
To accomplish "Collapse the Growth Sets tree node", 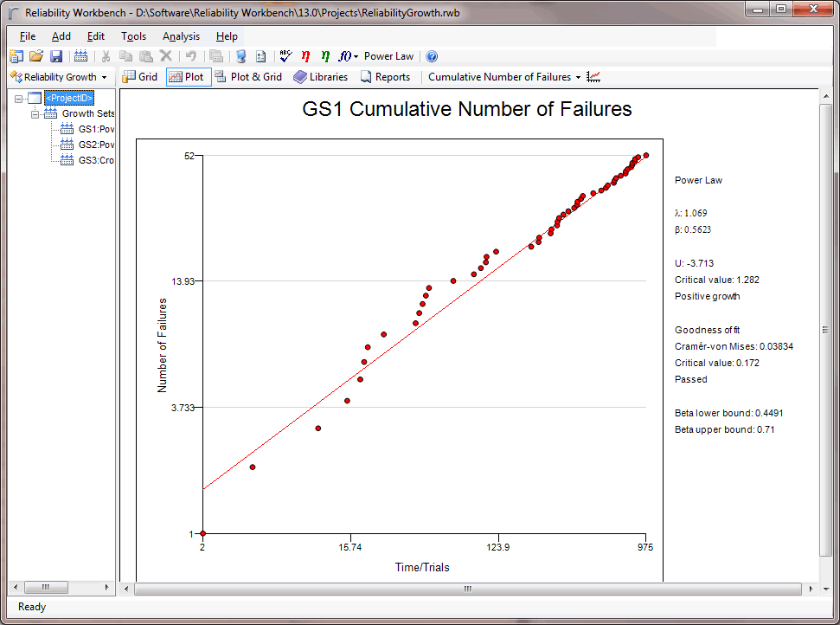I will point(35,113).
